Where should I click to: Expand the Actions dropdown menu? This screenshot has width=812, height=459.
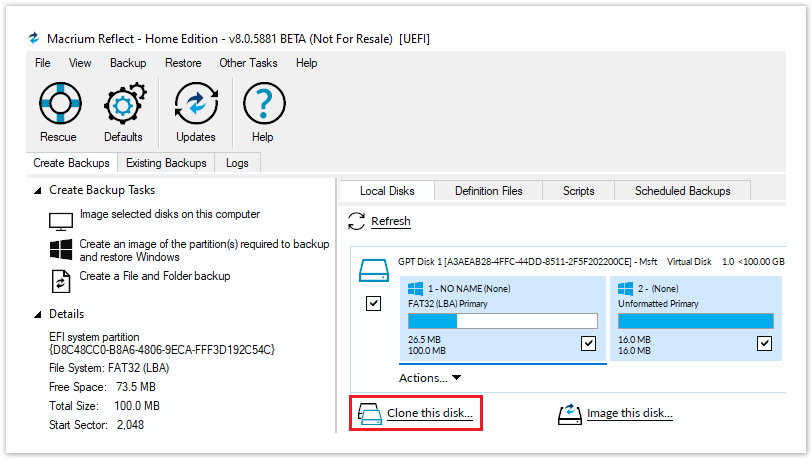coord(430,378)
